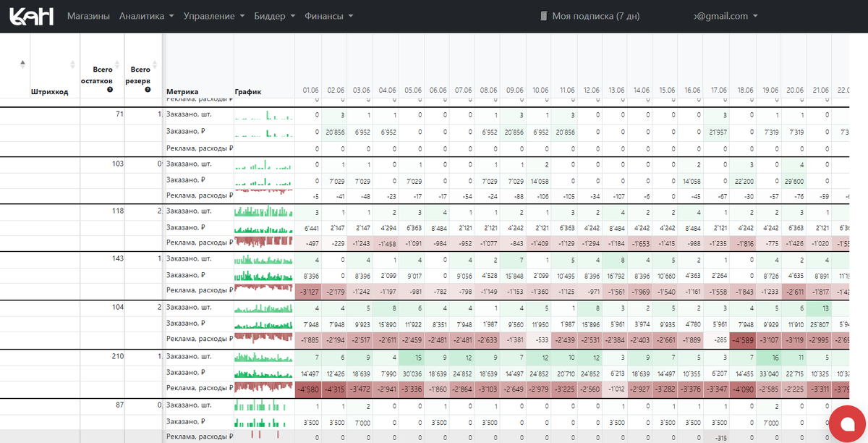This screenshot has height=443, width=868.
Task: Sort by Всего остатков using its arrows
Action: [x=117, y=64]
